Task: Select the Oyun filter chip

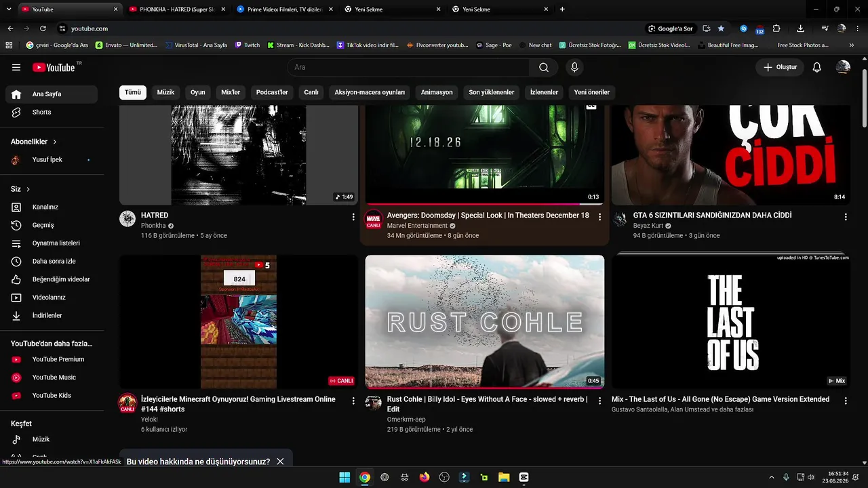Action: (x=198, y=92)
